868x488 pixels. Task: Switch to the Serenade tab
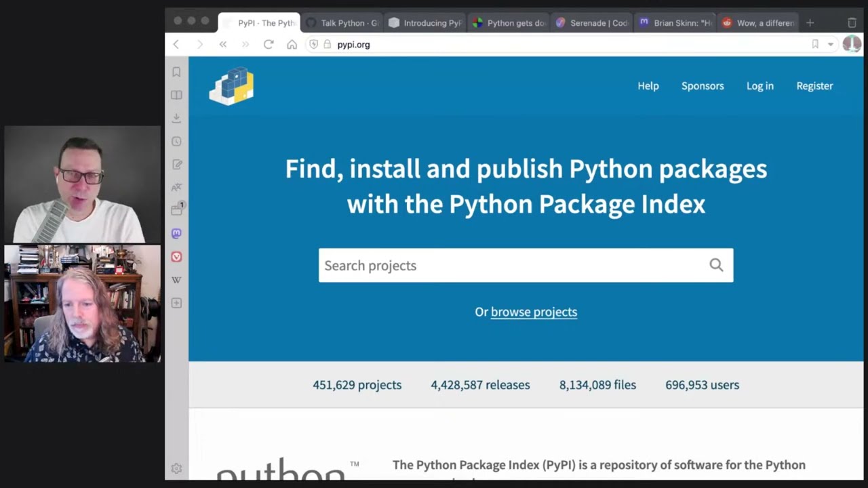(592, 22)
